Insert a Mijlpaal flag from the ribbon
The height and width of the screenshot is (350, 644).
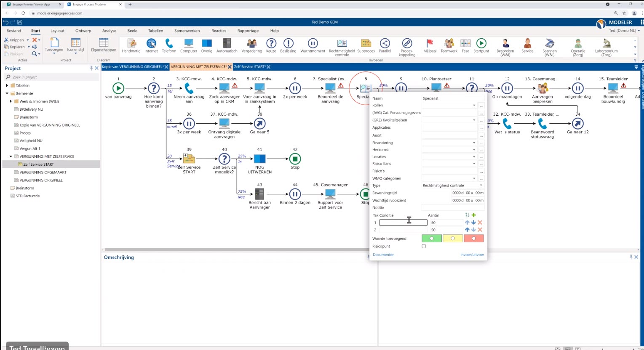tap(430, 43)
